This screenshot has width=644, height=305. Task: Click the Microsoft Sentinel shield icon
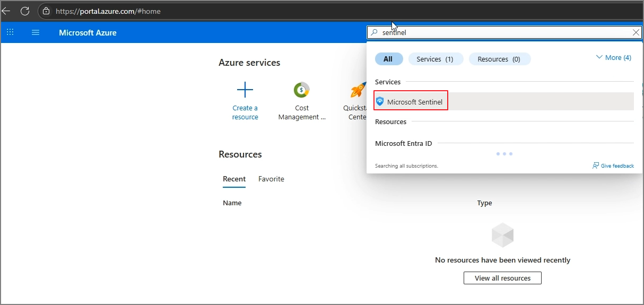pos(380,101)
